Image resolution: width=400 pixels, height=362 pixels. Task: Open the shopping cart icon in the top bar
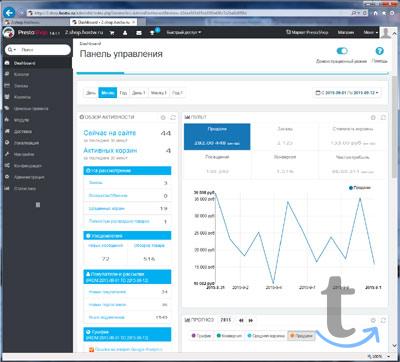(x=112, y=33)
